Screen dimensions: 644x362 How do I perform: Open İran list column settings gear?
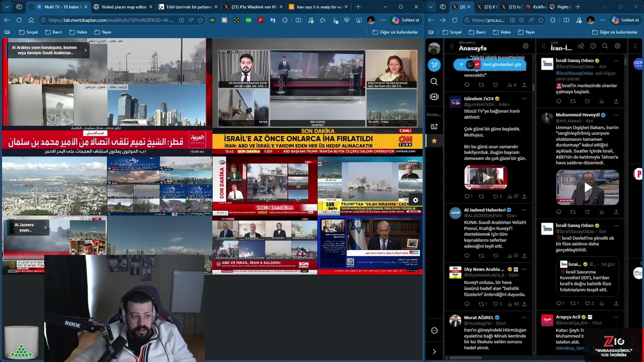tap(617, 46)
